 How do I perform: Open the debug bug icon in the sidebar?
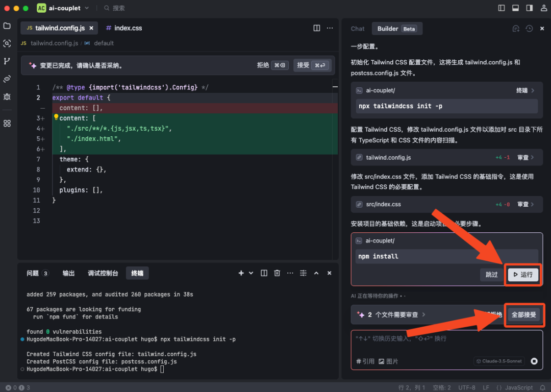7,96
